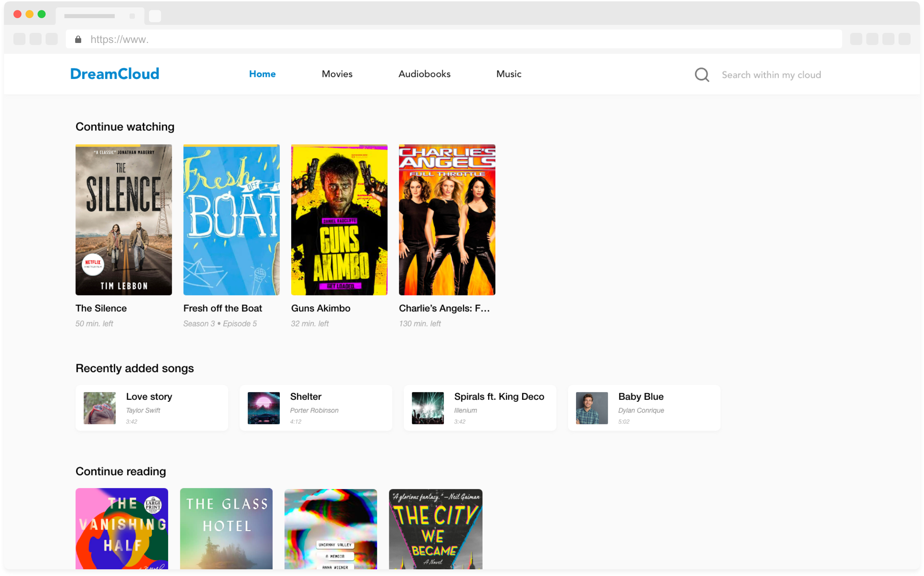The width and height of the screenshot is (924, 576).
Task: Click the 5:02 duration under Baby Blue
Action: pyautogui.click(x=624, y=422)
